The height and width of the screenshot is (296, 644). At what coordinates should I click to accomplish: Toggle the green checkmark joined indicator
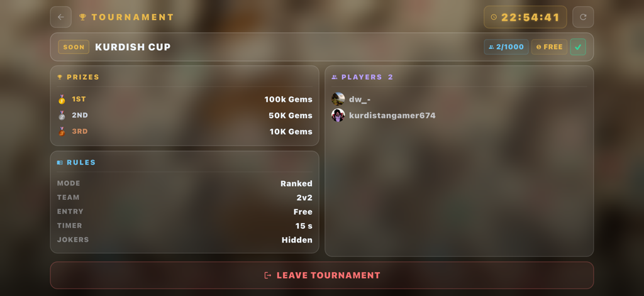578,47
